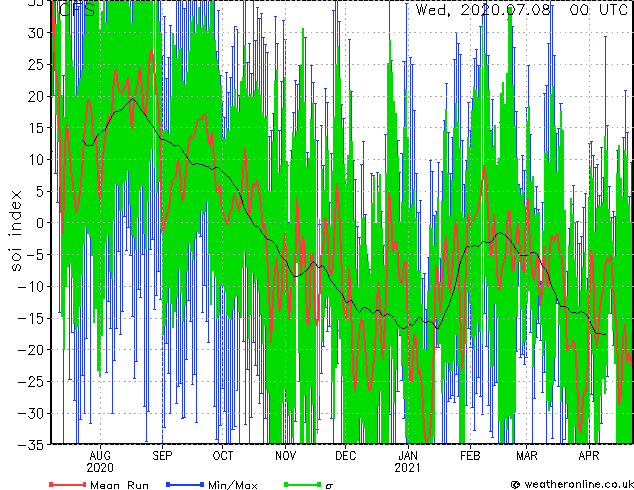Click the JAN 2021 x-axis label

(x=408, y=462)
